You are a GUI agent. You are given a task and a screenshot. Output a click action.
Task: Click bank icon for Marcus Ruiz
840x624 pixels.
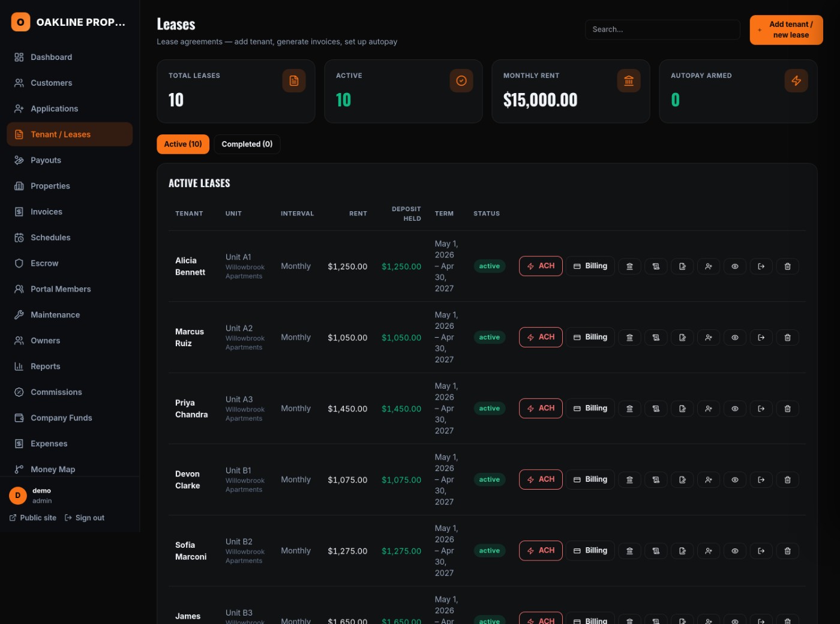coord(629,338)
